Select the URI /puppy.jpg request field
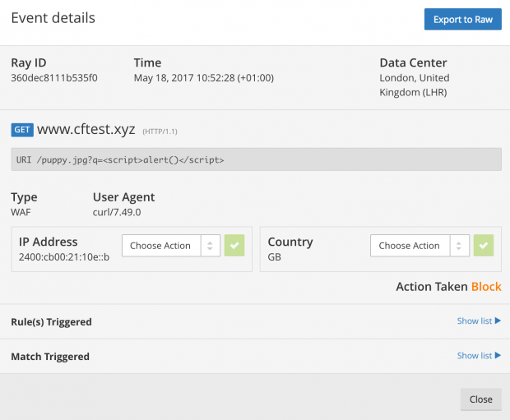The height and width of the screenshot is (420, 510). click(256, 159)
